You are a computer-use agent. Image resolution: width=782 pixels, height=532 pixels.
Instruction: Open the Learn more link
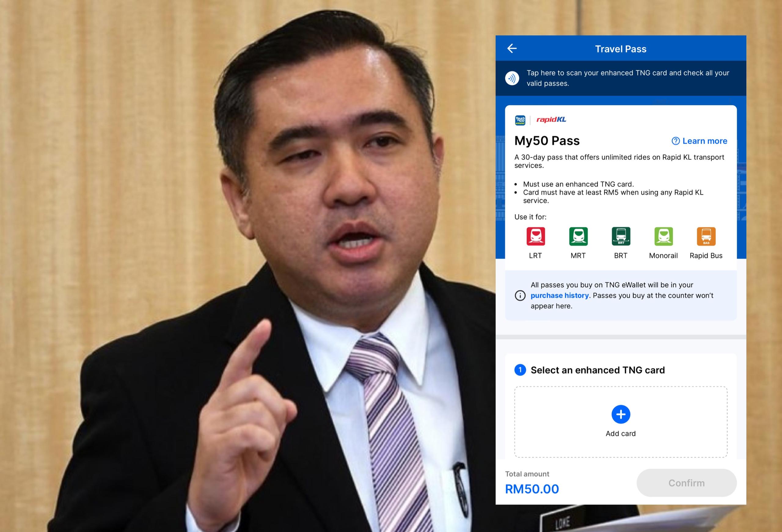pos(705,141)
